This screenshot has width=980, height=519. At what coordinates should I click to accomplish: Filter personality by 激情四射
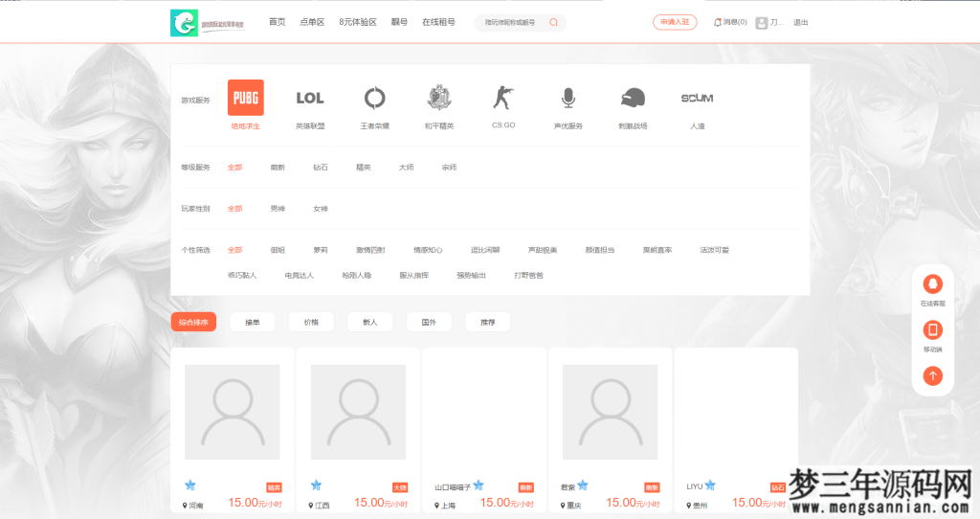point(370,250)
